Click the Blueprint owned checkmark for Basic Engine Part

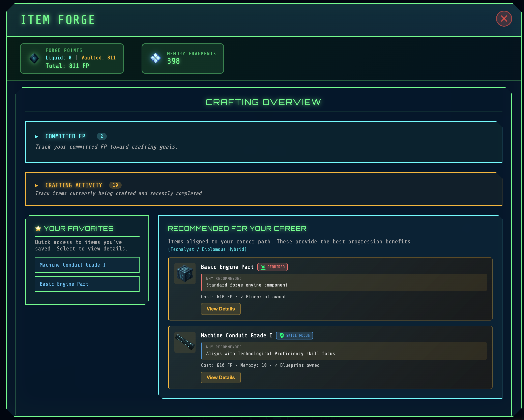coord(242,297)
